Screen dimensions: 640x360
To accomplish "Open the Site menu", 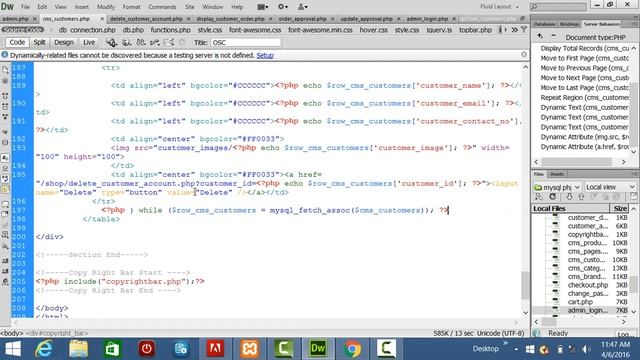I will pos(189,7).
